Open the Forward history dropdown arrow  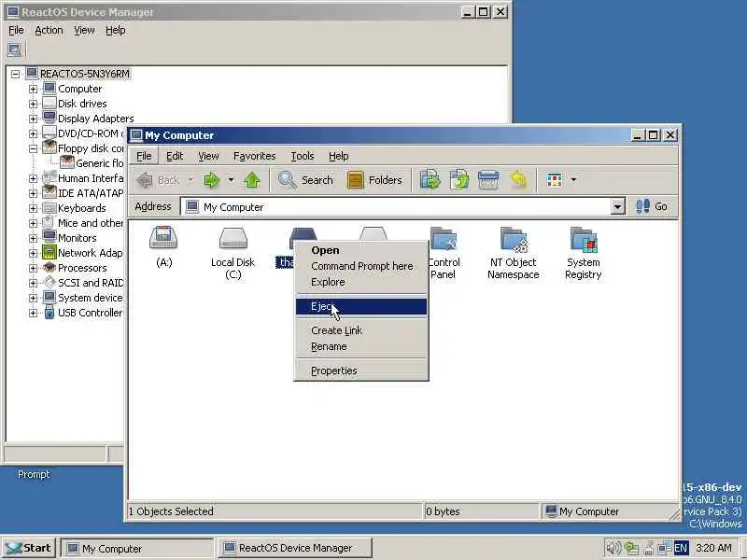[231, 180]
